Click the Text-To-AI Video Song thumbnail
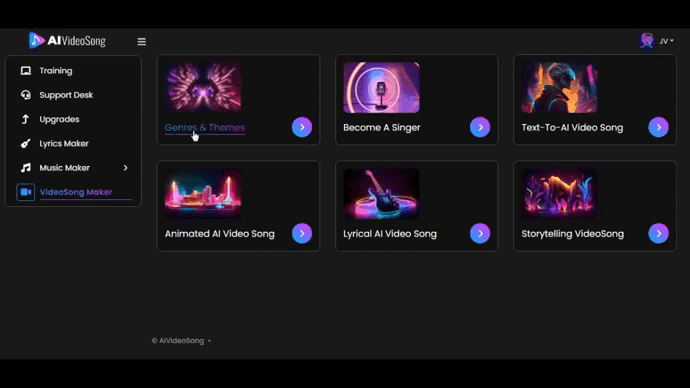The image size is (690, 388). point(559,87)
